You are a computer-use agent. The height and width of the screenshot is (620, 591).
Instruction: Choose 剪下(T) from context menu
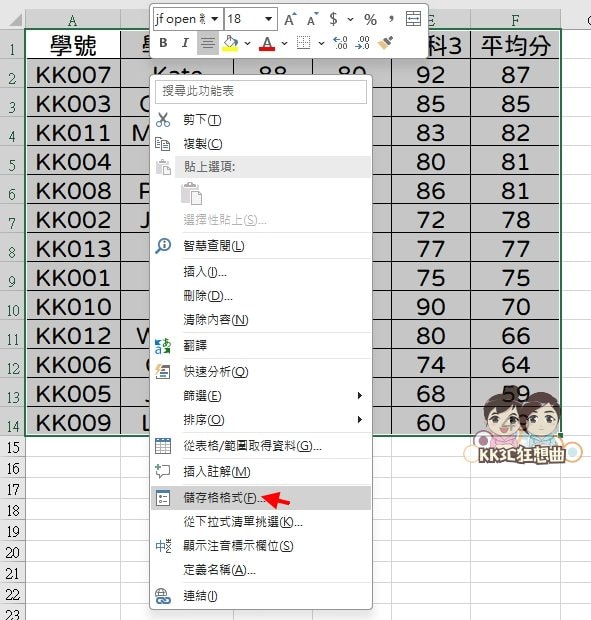point(261,119)
